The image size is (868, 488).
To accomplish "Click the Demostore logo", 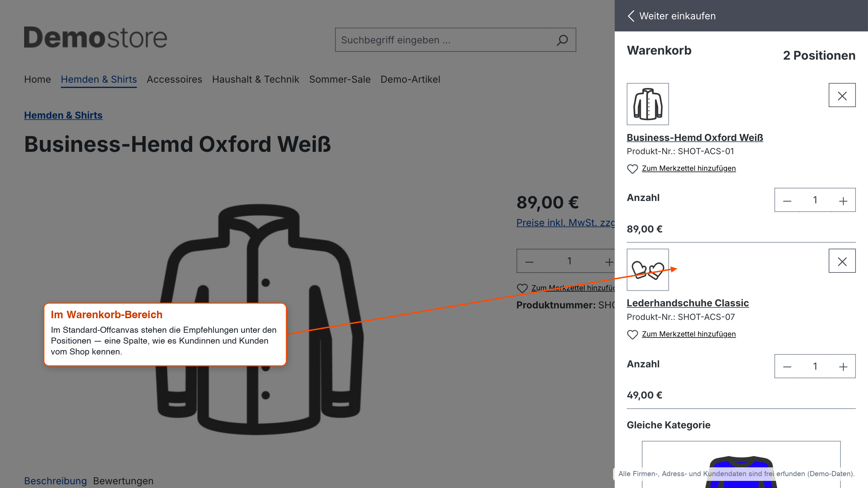I will [95, 37].
